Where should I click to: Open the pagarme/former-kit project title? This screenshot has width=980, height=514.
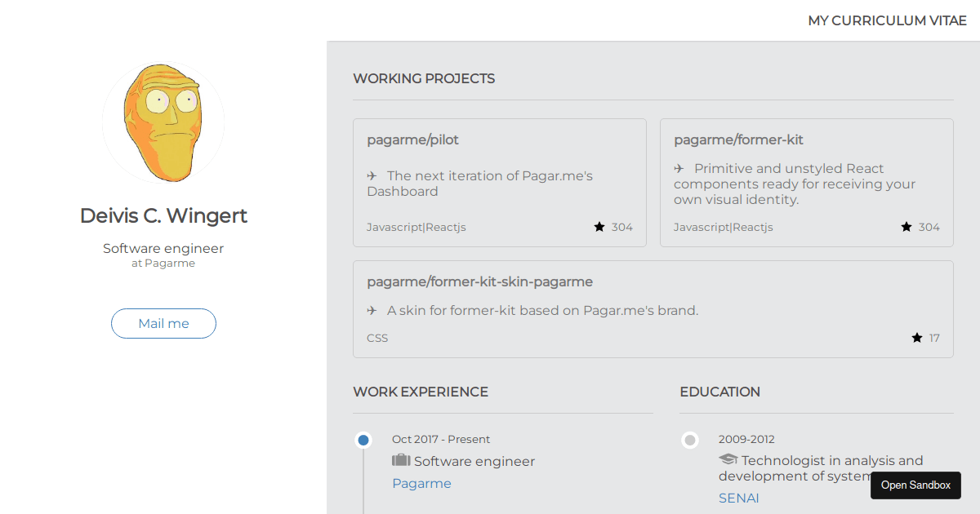click(x=738, y=140)
